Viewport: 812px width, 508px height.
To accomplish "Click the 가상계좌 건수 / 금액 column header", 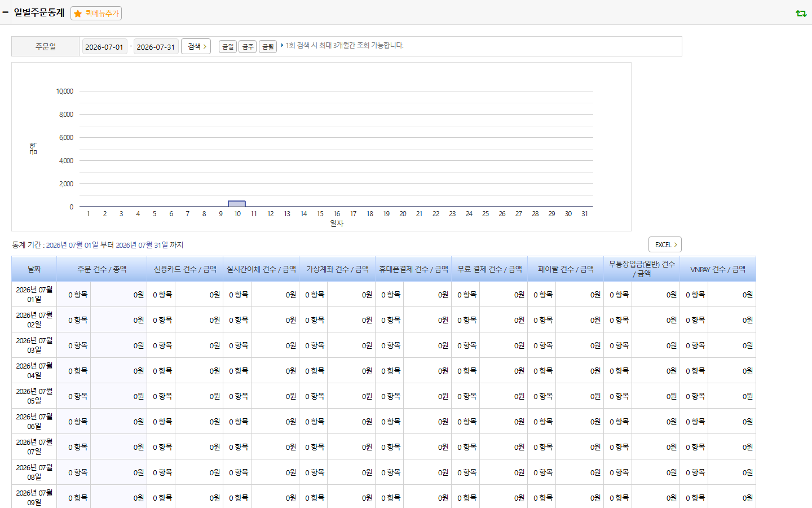I will point(337,269).
